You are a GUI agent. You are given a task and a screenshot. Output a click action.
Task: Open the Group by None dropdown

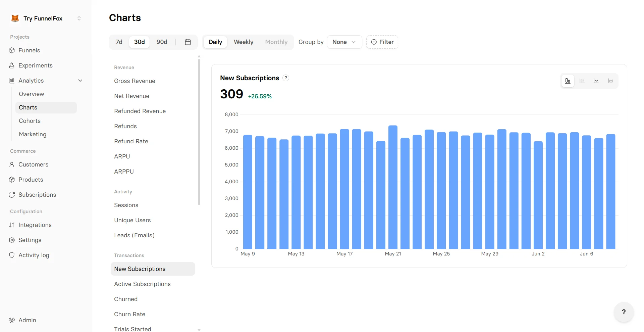point(344,42)
